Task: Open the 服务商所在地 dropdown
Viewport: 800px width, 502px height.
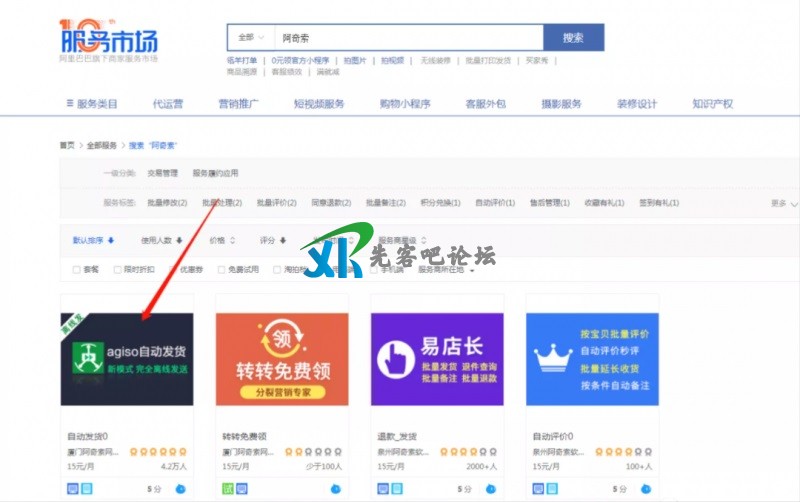Action: coord(446,269)
